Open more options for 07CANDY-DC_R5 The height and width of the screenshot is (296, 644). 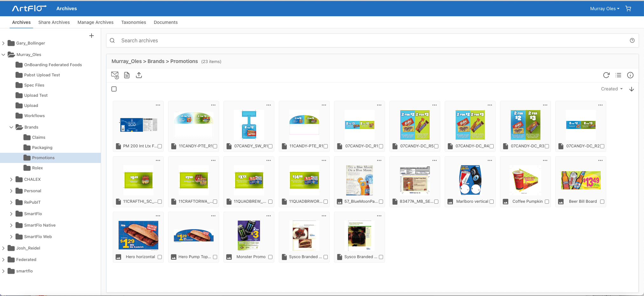coord(435,105)
